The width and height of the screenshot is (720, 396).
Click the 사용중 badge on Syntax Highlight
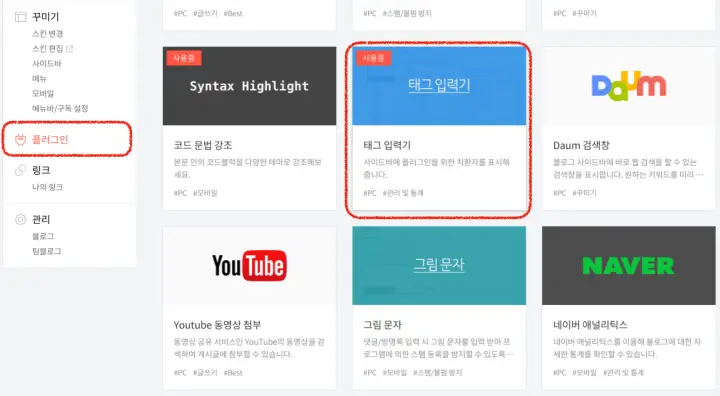(x=183, y=58)
